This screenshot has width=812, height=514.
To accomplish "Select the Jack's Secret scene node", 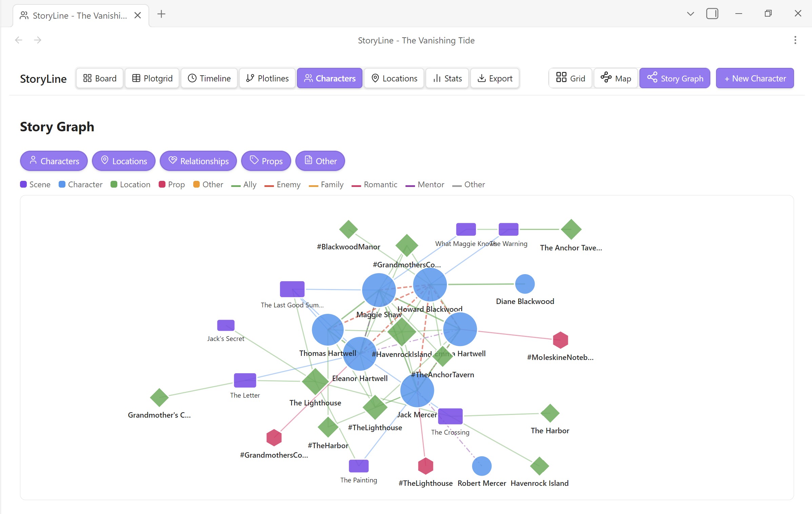I will point(225,325).
